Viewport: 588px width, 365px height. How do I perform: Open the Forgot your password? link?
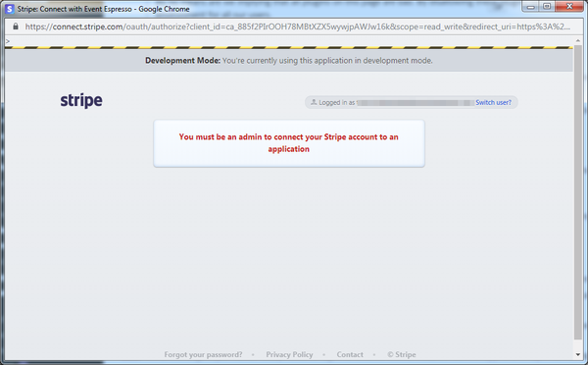[x=203, y=354]
